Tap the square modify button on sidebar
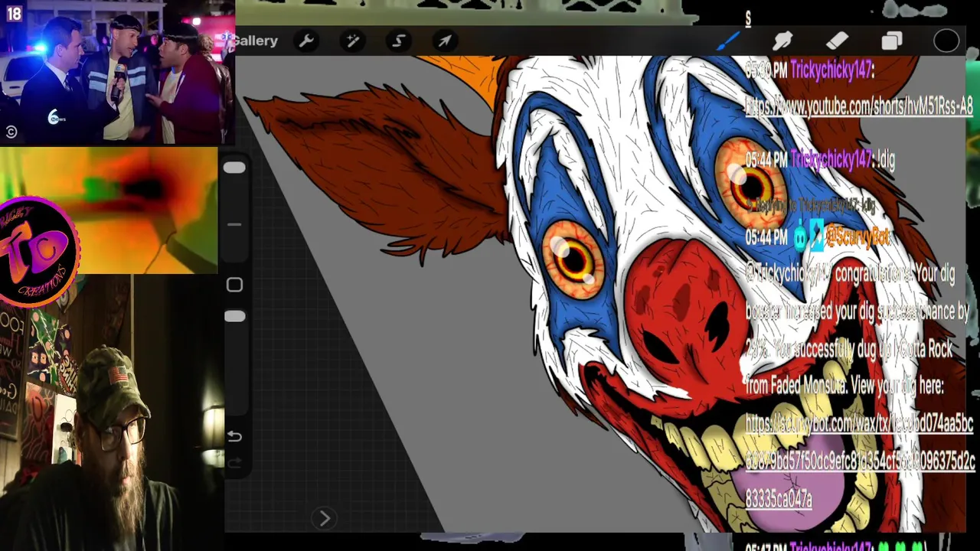This screenshot has height=551, width=980. [234, 285]
